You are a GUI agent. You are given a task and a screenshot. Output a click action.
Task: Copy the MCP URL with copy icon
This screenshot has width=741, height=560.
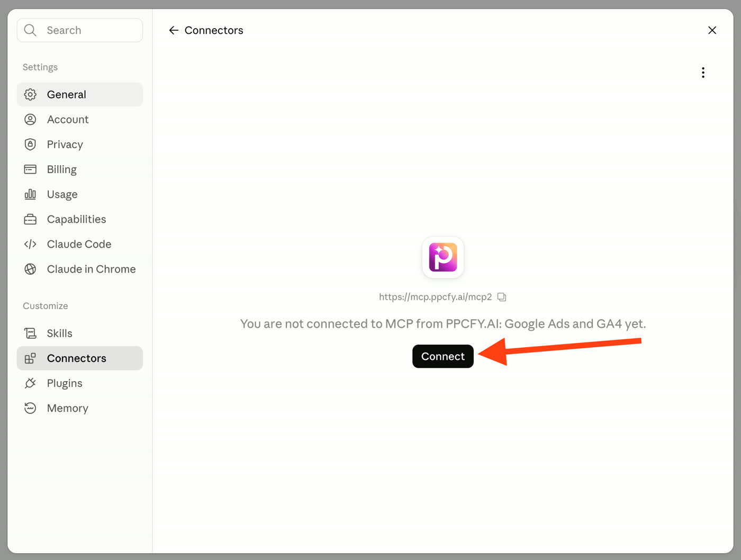pos(502,297)
